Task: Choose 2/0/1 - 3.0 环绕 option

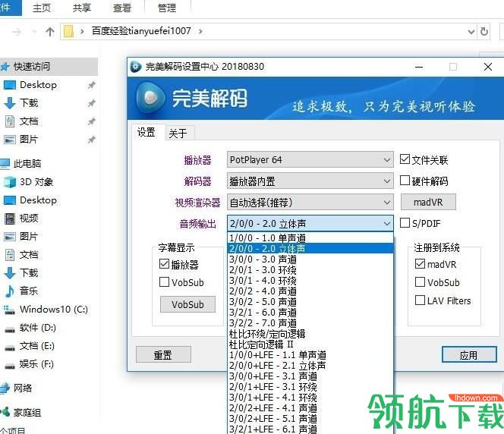Action: (x=310, y=270)
